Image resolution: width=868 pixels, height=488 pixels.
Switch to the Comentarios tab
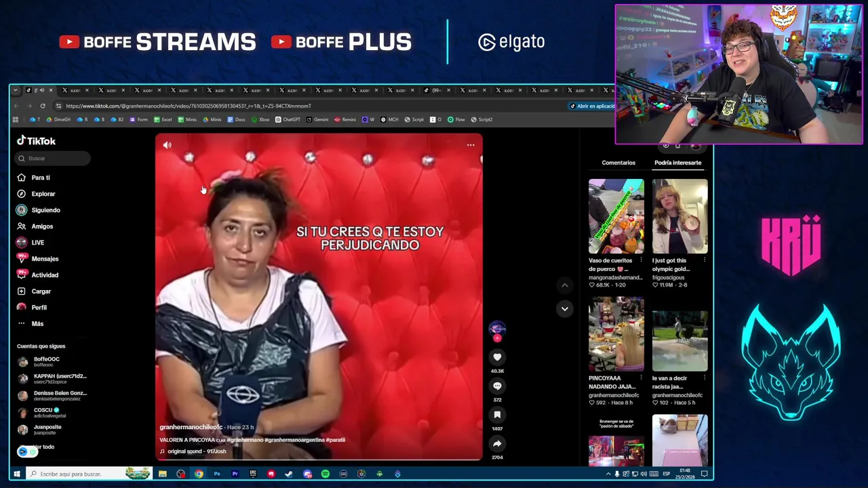coord(618,163)
